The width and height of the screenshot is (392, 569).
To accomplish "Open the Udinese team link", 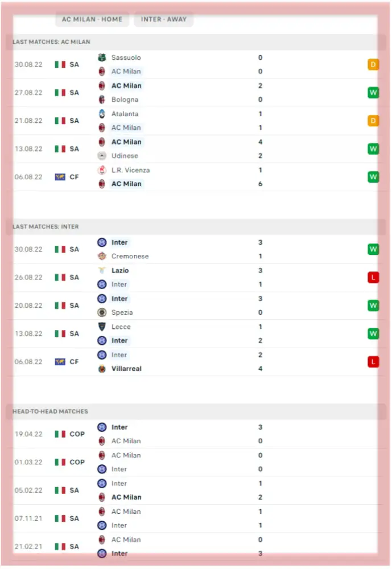I will (x=125, y=156).
